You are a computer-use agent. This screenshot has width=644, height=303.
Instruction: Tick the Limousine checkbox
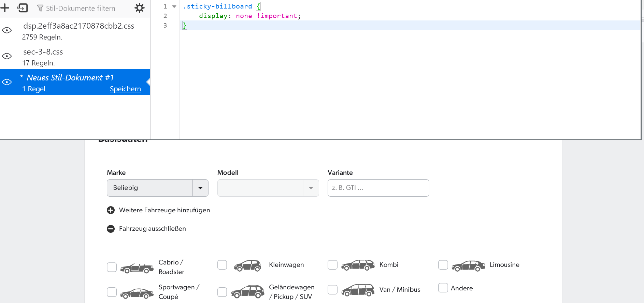coord(443,265)
